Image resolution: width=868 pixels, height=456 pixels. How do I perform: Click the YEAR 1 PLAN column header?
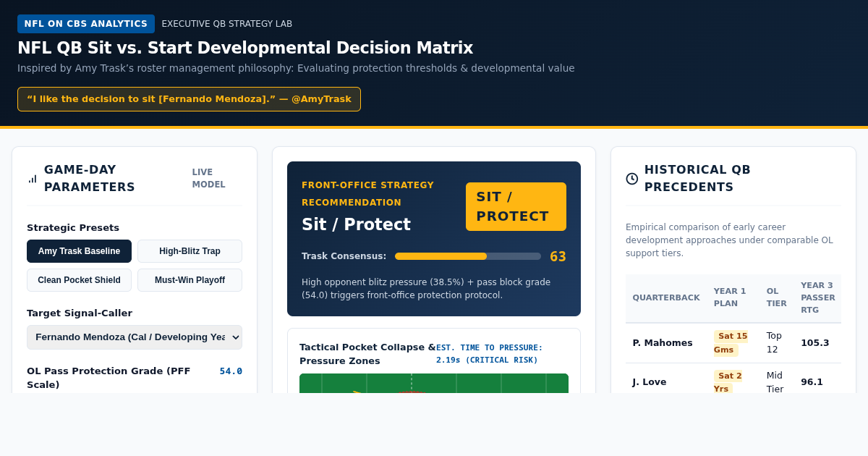tap(730, 297)
